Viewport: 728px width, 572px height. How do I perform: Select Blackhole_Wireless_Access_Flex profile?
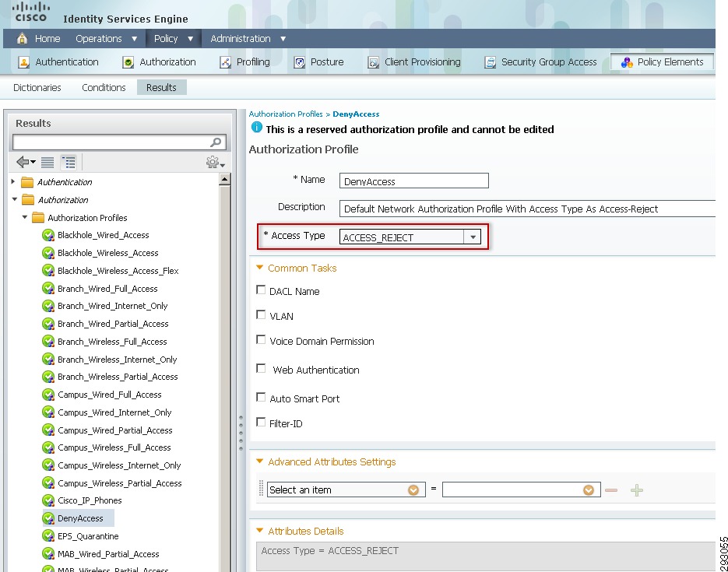118,271
